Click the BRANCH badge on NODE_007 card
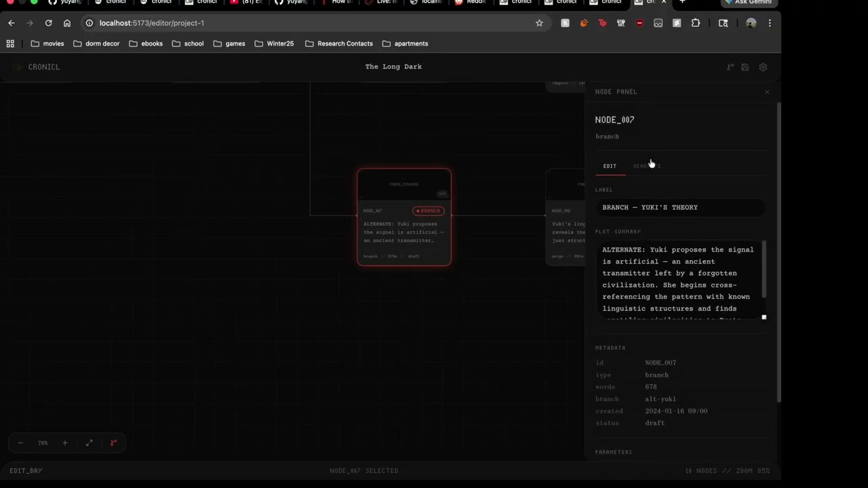Screen dimensions: 868x488 point(428,211)
